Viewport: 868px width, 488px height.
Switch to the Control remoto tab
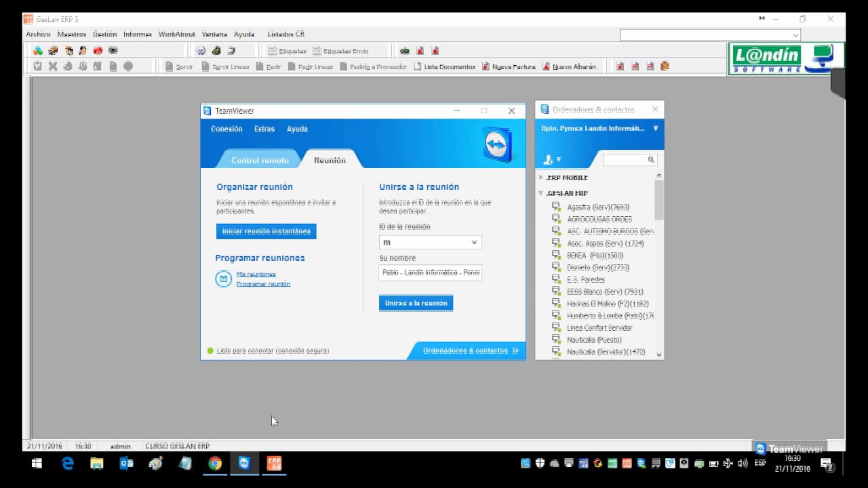pos(260,160)
